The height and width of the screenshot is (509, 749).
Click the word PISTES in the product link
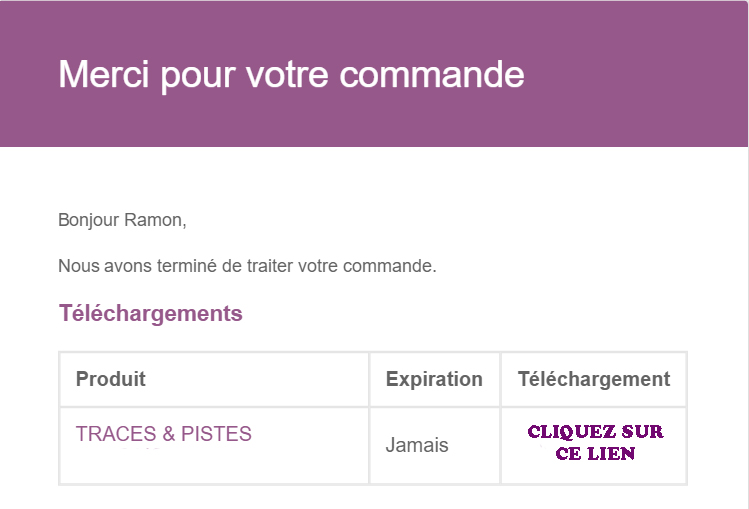click(x=216, y=434)
